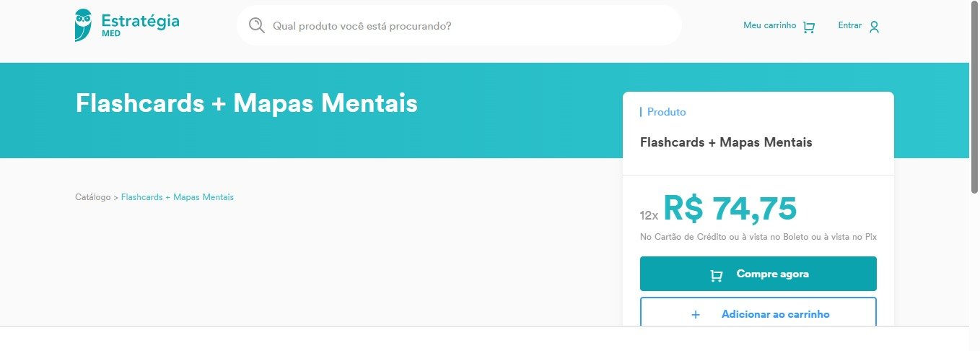Click the Entrar login link
980x351 pixels.
(849, 25)
